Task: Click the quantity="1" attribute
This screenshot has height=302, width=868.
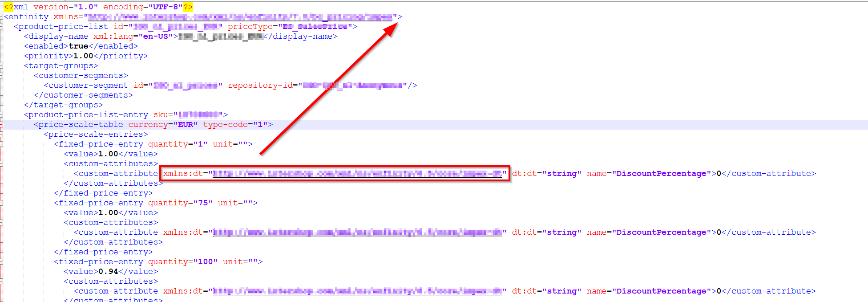Action: (178, 144)
